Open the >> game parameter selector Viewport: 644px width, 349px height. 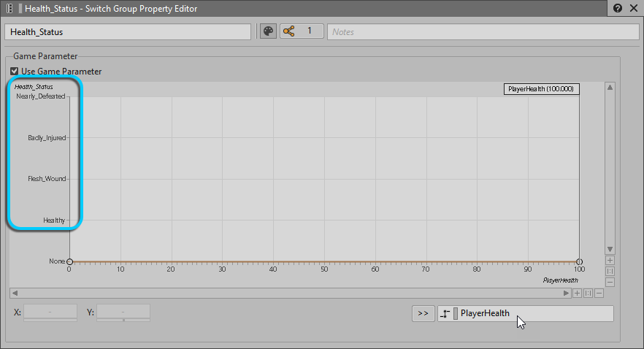[423, 313]
